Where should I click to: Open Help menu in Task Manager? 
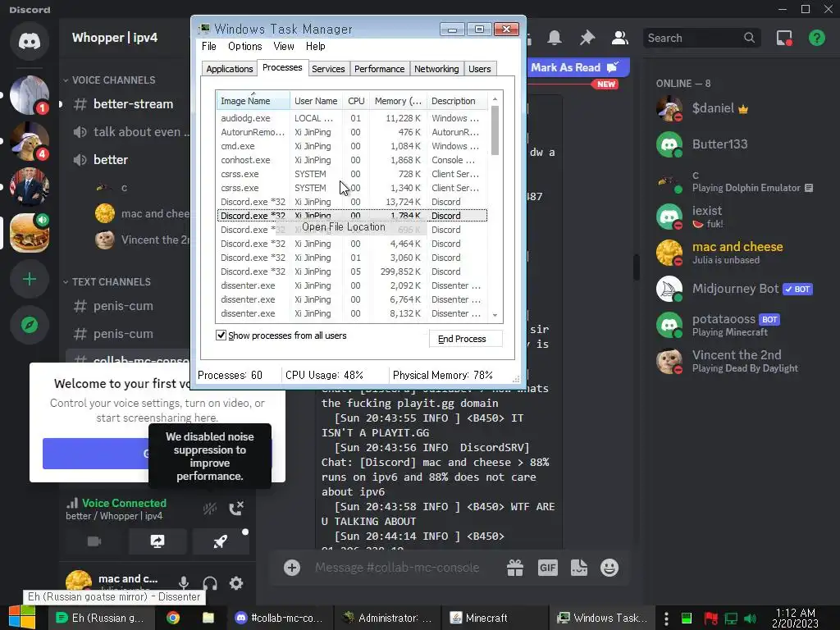[316, 46]
